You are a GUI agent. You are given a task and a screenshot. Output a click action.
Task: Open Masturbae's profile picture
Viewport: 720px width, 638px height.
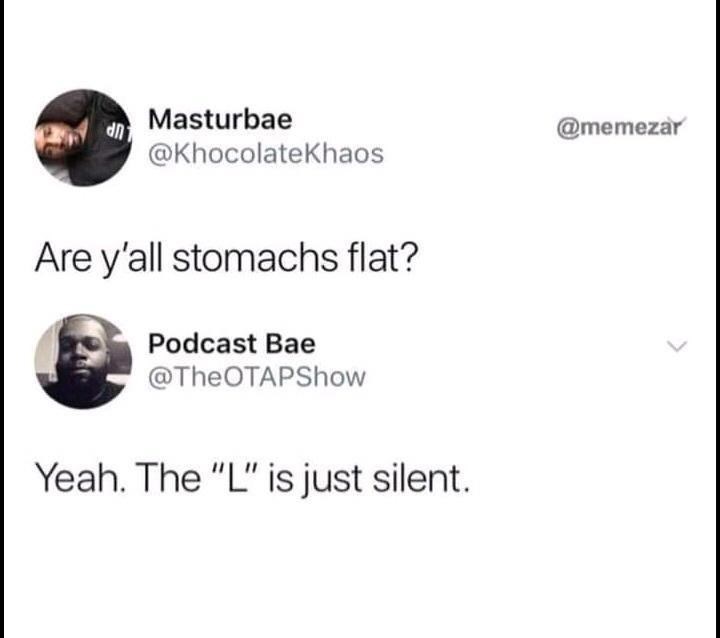point(83,138)
